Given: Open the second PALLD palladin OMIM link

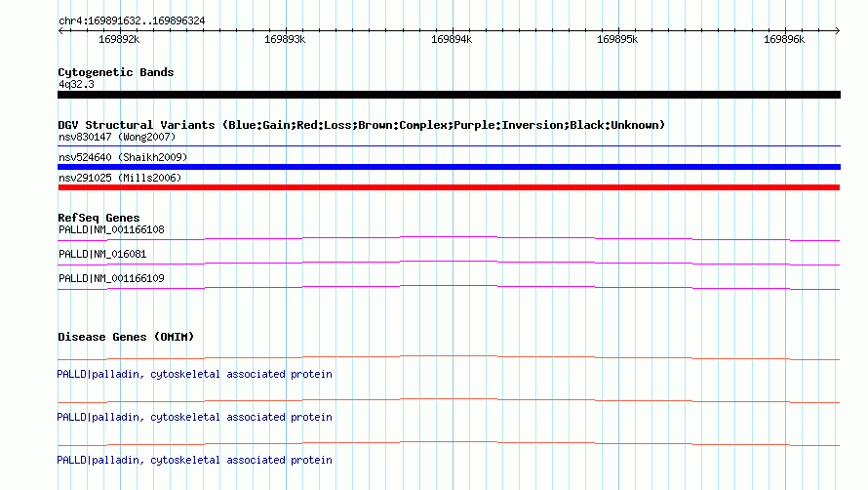Looking at the screenshot, I should [194, 417].
